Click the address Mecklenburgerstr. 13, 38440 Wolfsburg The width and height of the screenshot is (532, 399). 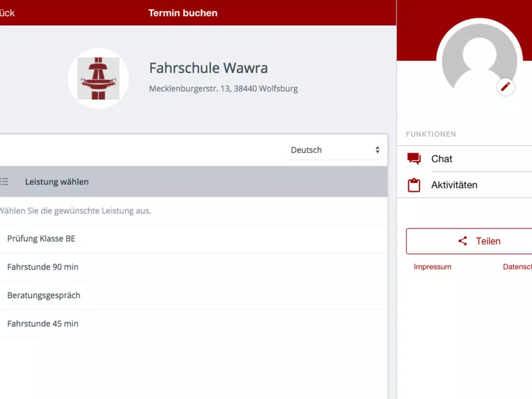click(223, 89)
